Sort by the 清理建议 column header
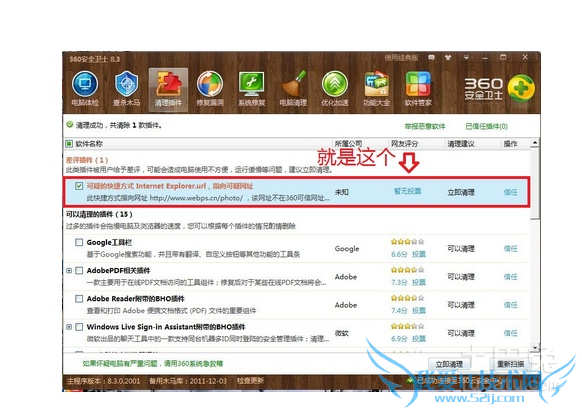Screen dimensions: 582x413 coord(461,144)
